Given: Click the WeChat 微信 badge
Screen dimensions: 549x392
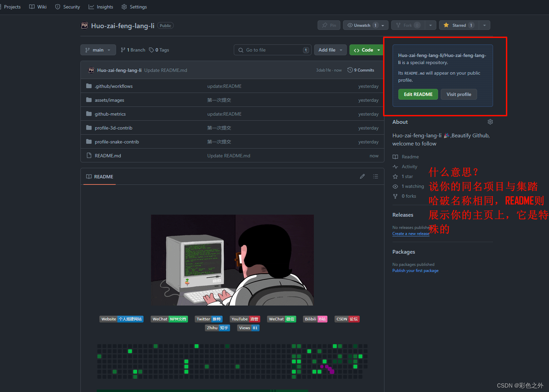Looking at the screenshot, I should click(x=282, y=319).
